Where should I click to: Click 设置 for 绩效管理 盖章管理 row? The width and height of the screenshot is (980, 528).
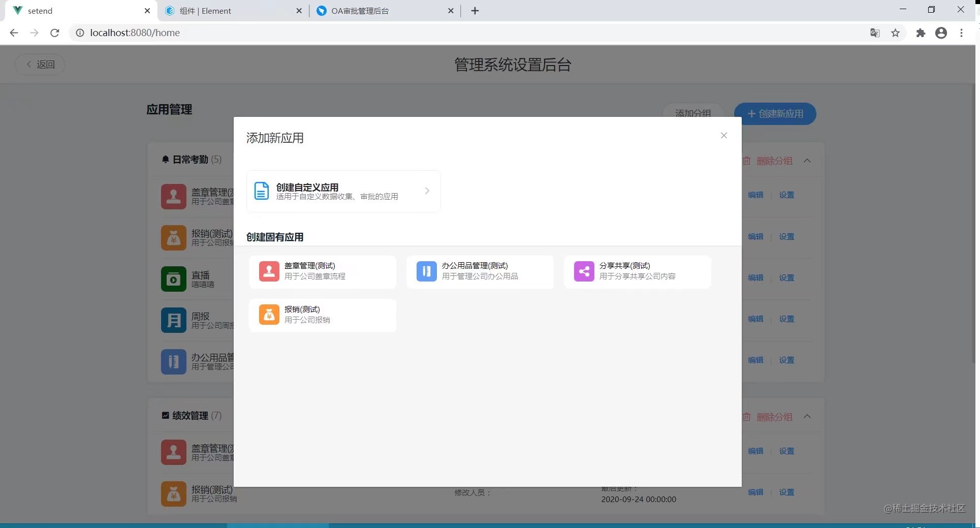786,451
